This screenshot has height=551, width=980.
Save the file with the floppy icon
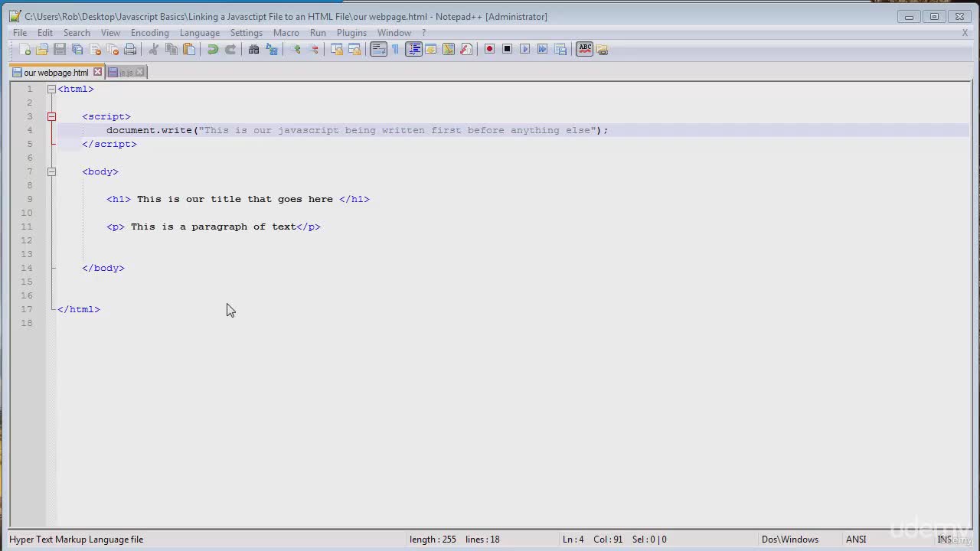tap(60, 49)
